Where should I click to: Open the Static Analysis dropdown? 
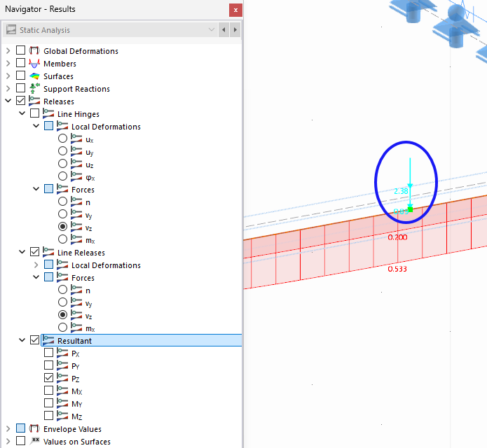(212, 30)
